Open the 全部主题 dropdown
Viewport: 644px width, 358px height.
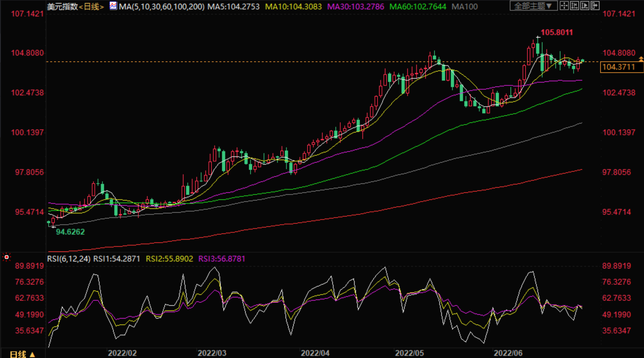pyautogui.click(x=533, y=6)
